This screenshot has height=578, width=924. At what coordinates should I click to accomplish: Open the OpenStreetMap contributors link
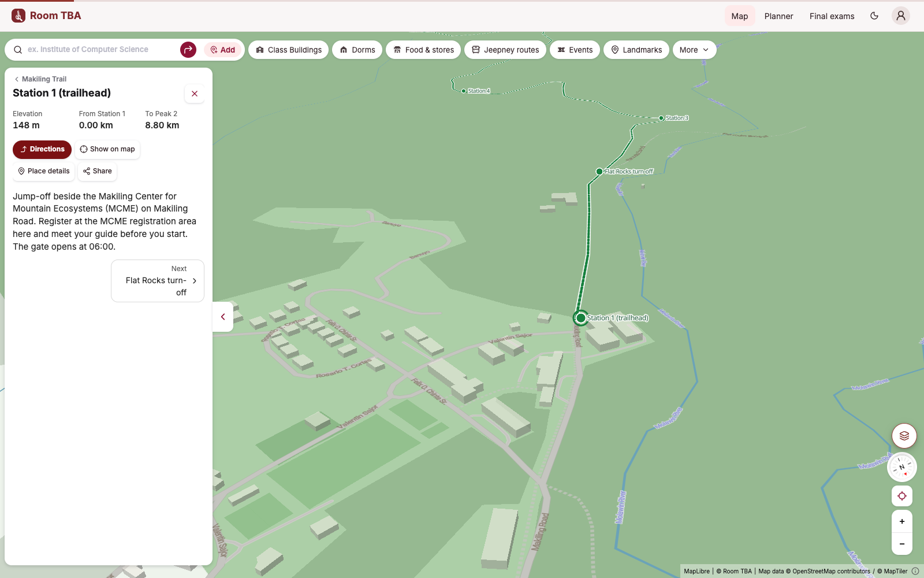point(831,572)
